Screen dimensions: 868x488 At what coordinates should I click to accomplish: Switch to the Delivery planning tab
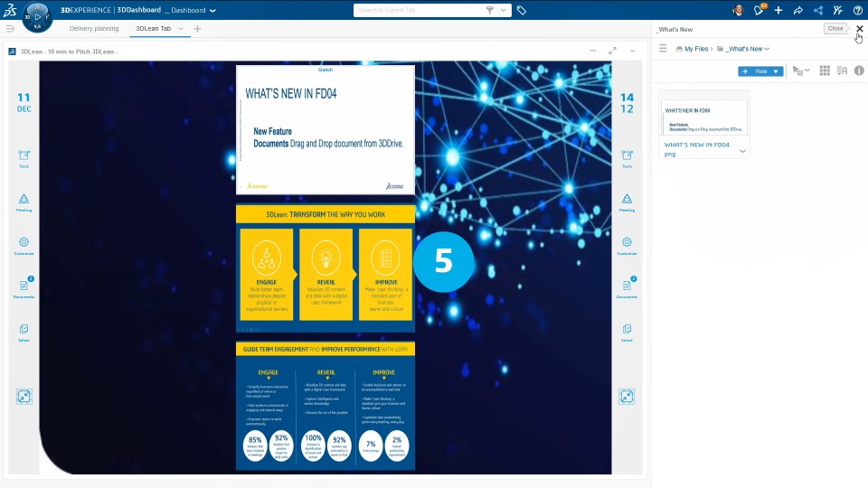pos(94,28)
